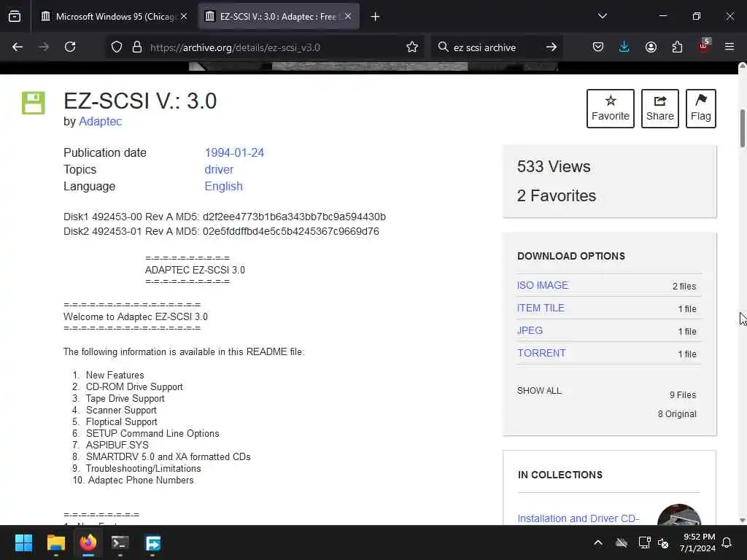Screen dimensions: 747x560
Task: Open notifications bell in taskbar
Action: click(x=727, y=542)
